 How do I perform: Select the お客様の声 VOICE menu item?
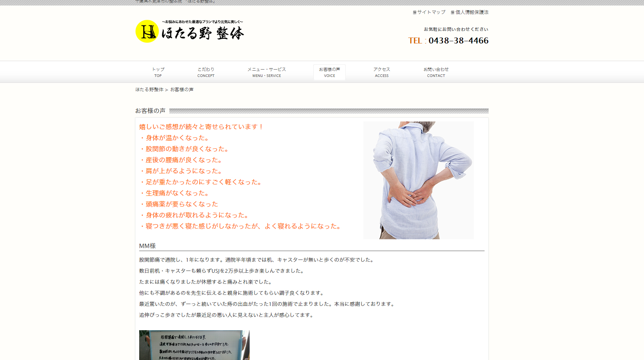click(330, 72)
